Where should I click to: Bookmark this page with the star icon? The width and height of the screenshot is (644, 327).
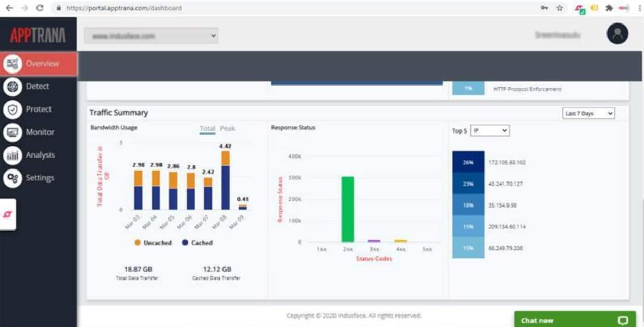pos(560,8)
